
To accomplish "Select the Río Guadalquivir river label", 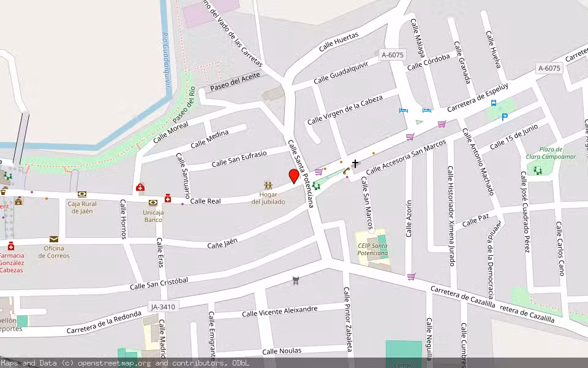I will point(166,59).
